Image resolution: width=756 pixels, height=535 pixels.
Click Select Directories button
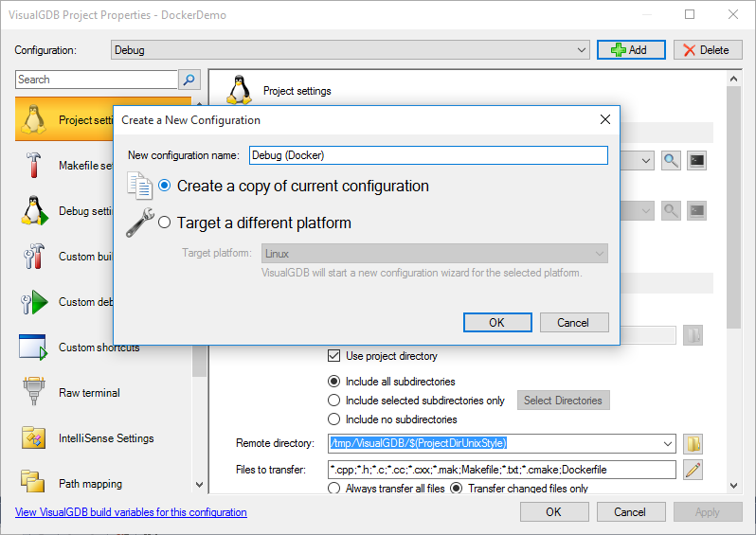tap(563, 400)
